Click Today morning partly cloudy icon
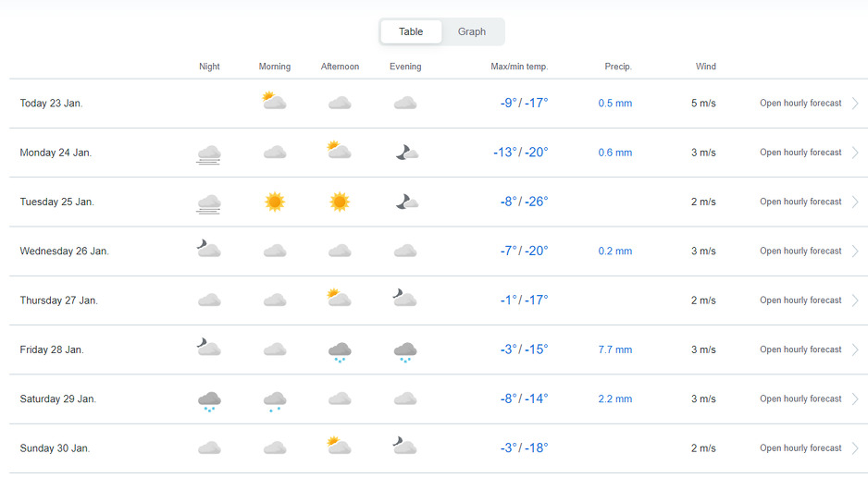This screenshot has width=868, height=478. pos(274,102)
